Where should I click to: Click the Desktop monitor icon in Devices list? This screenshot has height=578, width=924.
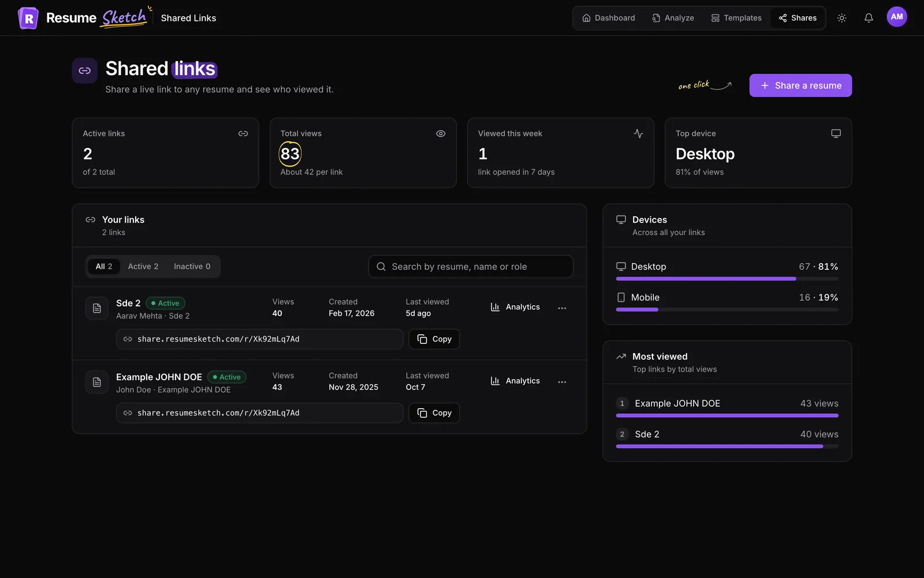621,266
